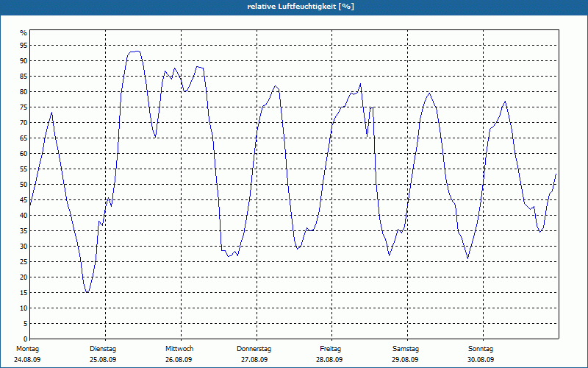
Task: Select the 'Samstag' day label
Action: tap(406, 349)
